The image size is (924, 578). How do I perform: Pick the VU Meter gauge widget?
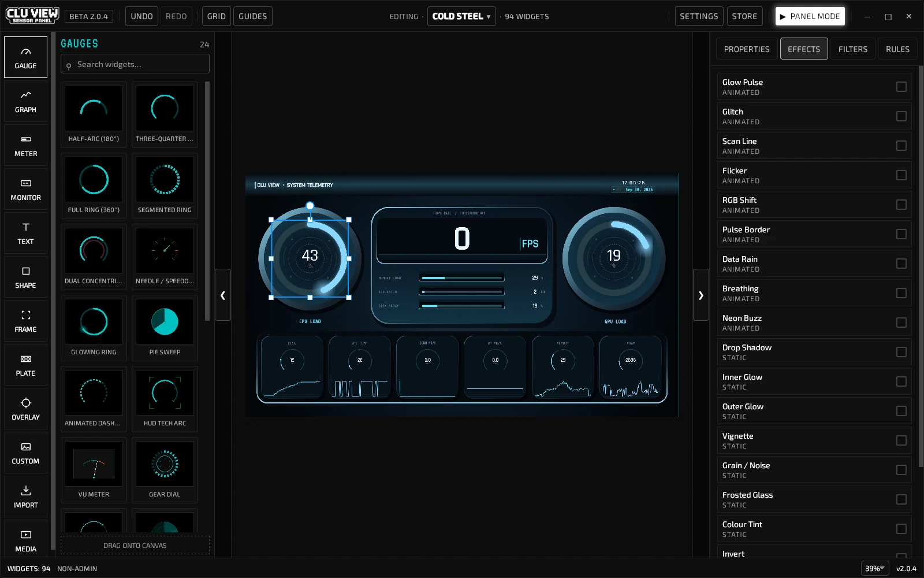[x=94, y=470]
